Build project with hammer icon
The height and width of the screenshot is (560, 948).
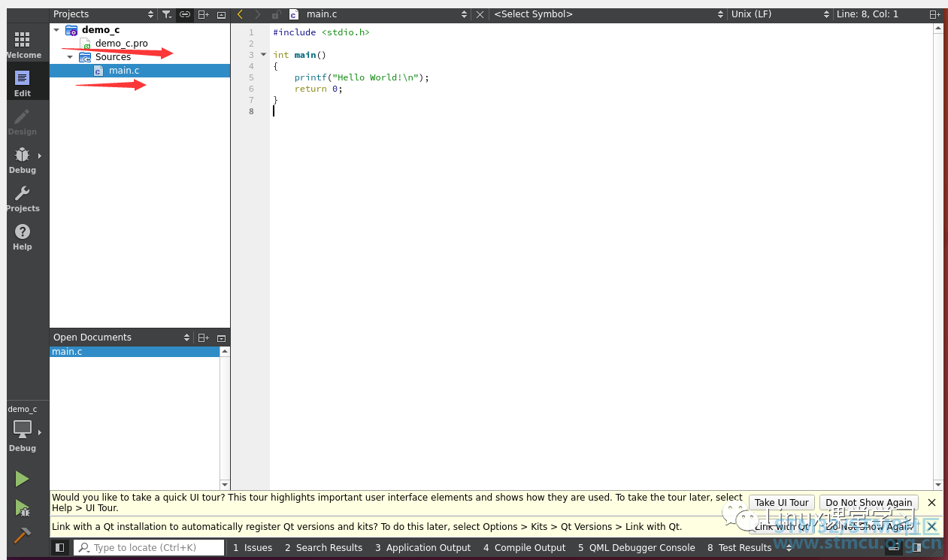coord(23,535)
